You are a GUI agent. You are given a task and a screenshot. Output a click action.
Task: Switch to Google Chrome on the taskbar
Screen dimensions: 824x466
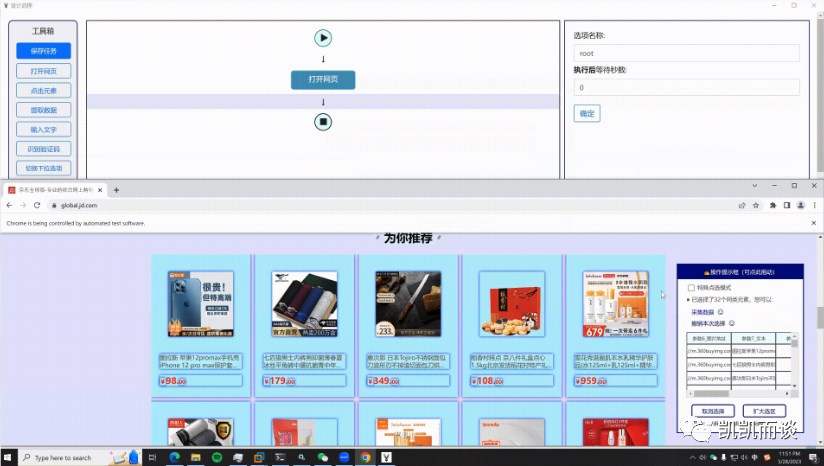(365, 458)
